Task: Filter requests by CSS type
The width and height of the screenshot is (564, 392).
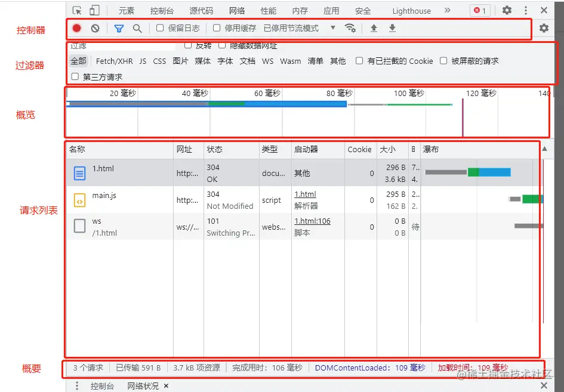Action: (159, 61)
